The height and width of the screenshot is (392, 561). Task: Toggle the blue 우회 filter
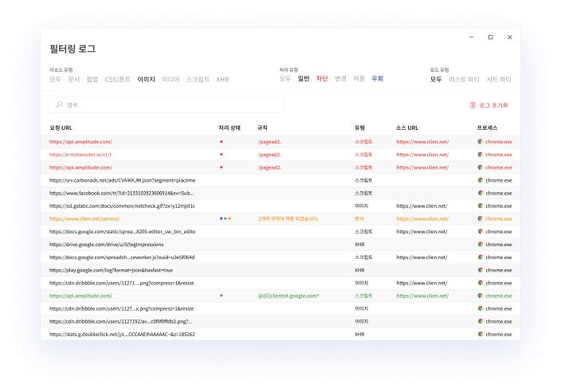378,78
